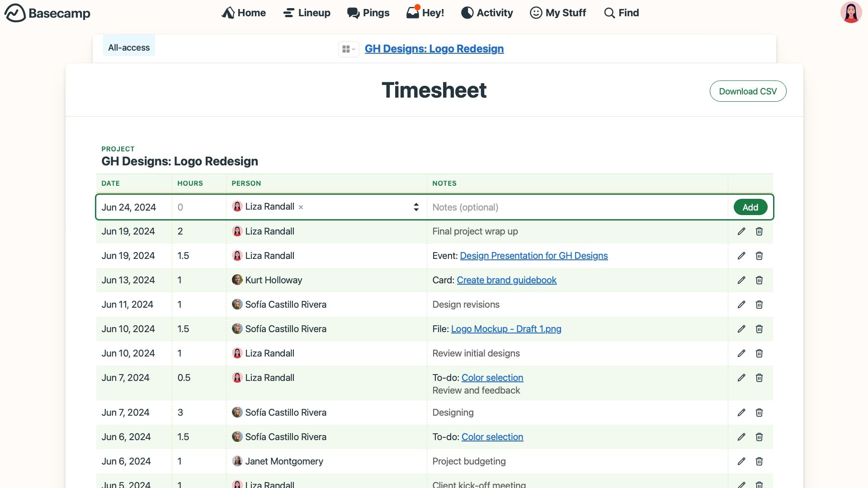Click the Notes (optional) input field
868x488 pixels.
577,207
